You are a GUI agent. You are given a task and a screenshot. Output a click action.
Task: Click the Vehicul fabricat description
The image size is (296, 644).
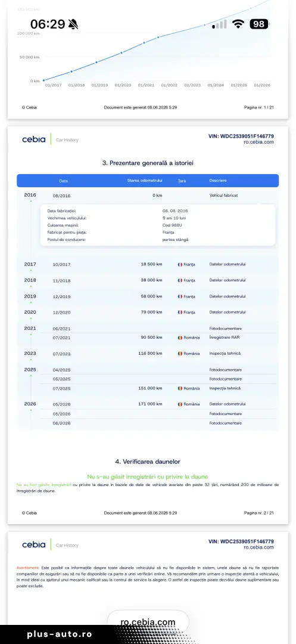(223, 196)
